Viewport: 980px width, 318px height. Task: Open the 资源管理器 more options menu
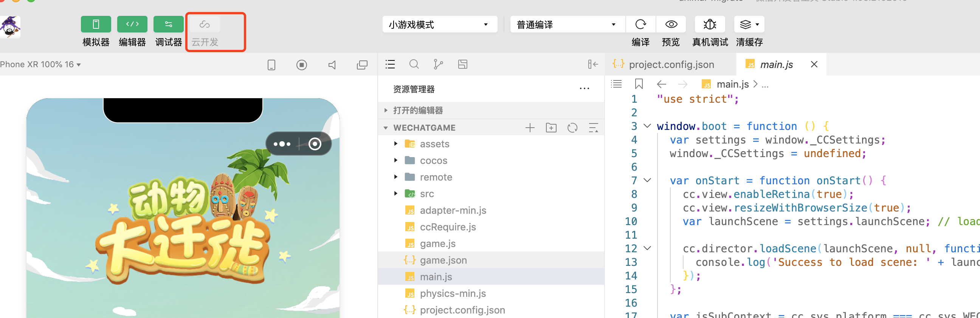point(585,89)
